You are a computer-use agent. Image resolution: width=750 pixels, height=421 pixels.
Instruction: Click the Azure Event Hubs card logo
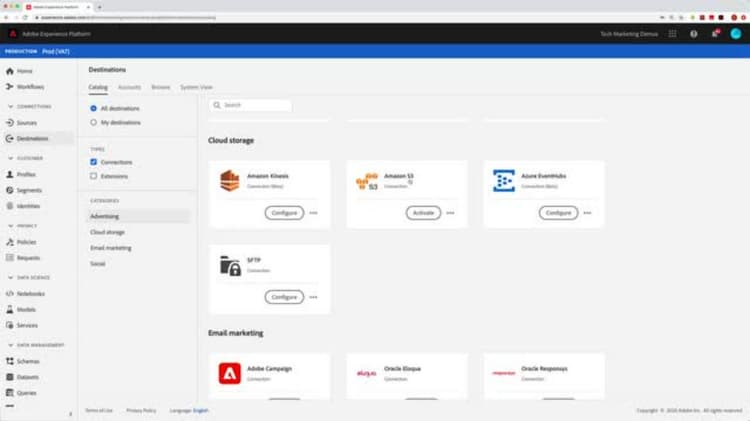pos(504,181)
